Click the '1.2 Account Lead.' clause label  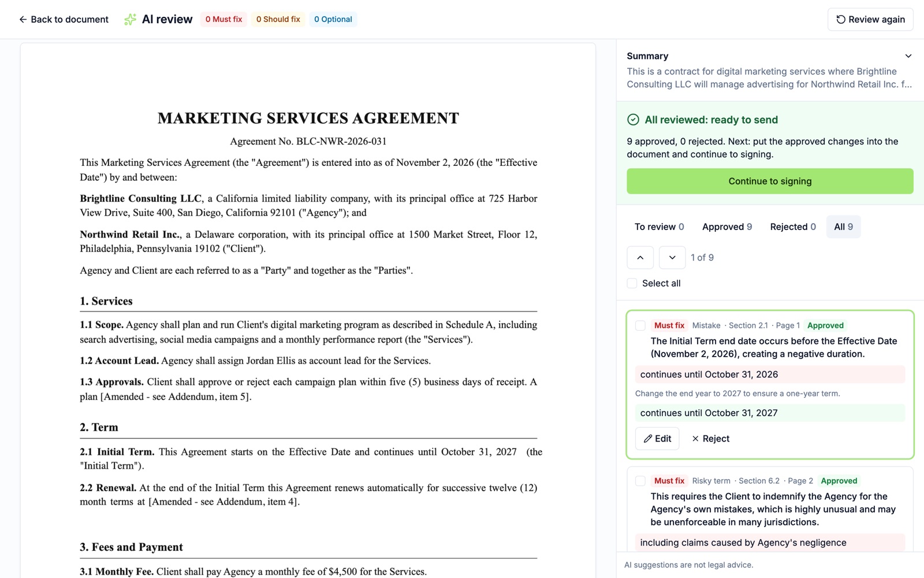(x=119, y=361)
